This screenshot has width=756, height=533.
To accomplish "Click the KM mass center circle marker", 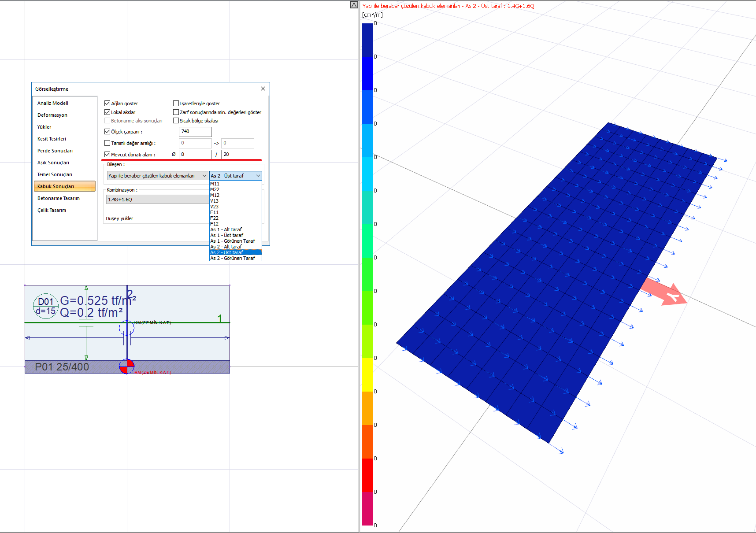I will point(126,328).
